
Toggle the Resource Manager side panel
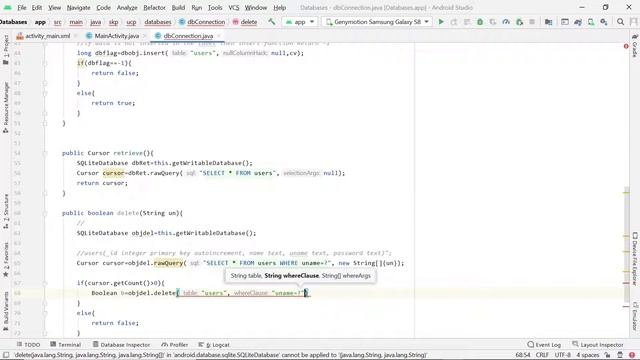click(x=6, y=107)
